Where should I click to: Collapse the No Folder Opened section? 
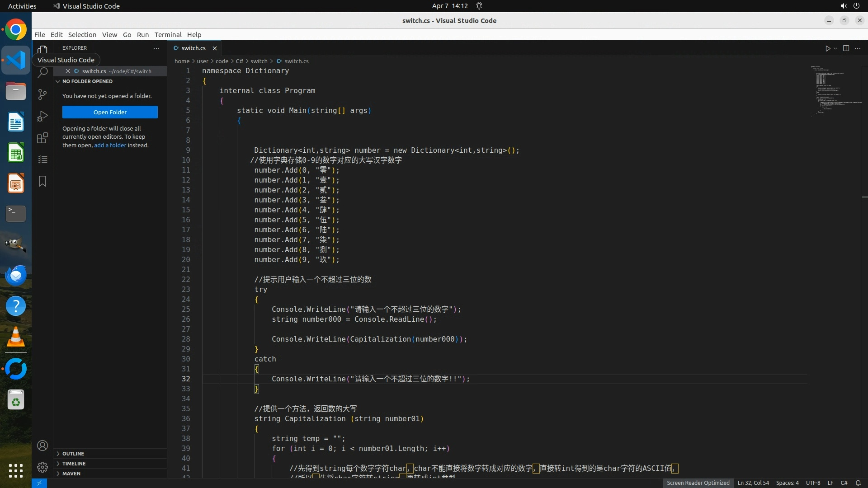tap(87, 81)
